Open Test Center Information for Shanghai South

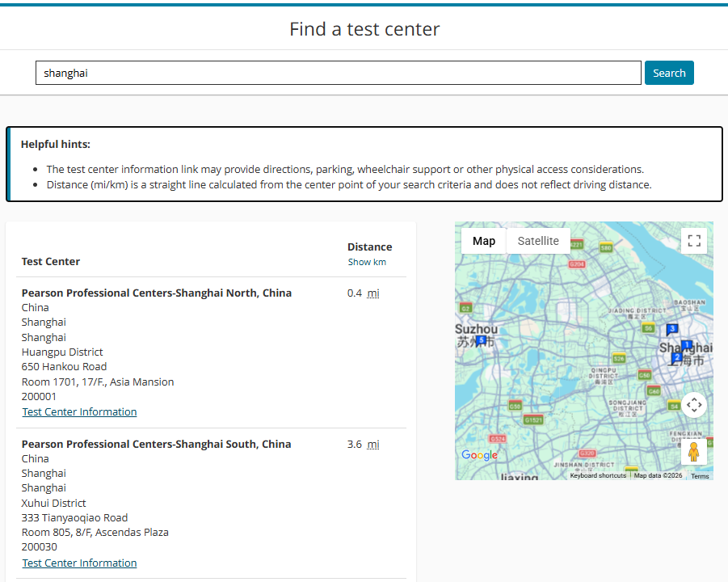(x=79, y=563)
